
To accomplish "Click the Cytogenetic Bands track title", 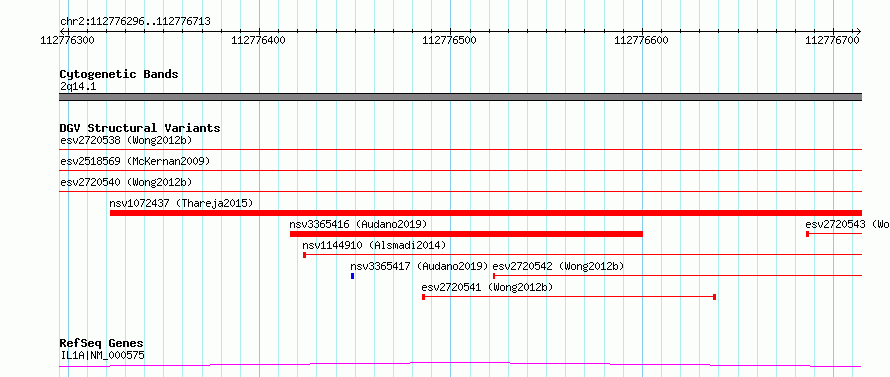I will click(x=119, y=74).
